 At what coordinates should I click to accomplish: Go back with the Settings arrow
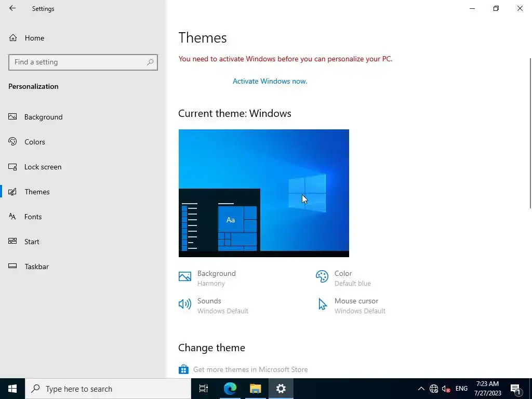pos(12,8)
